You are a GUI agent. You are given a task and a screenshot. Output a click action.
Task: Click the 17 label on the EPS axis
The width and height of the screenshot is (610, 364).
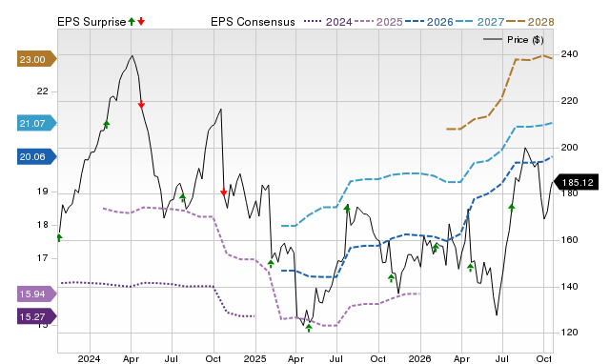coord(42,258)
